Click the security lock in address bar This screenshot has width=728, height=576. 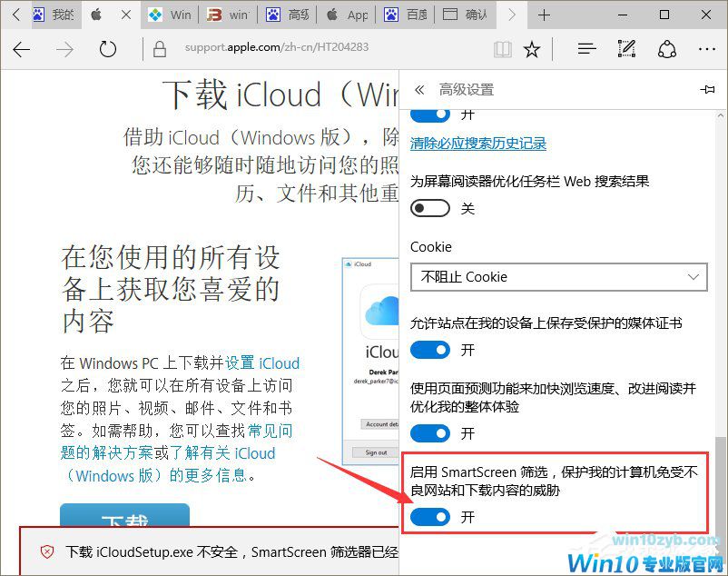(x=158, y=51)
